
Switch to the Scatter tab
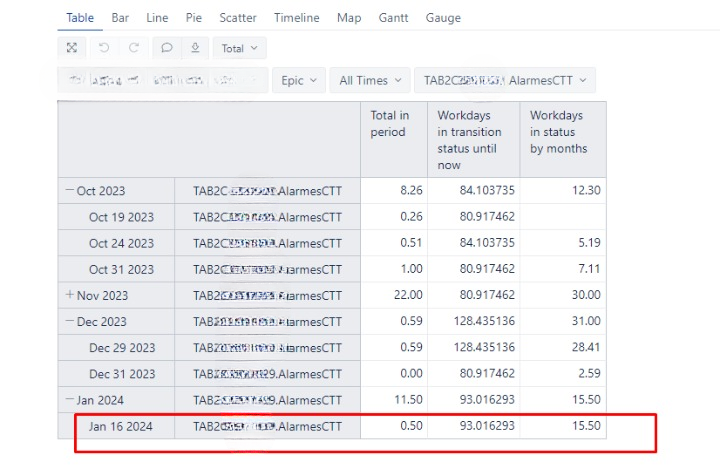coord(237,18)
